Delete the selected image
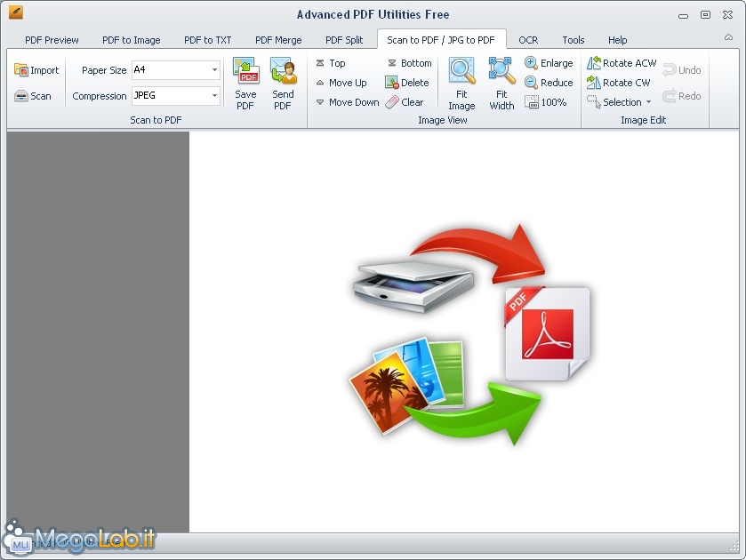 [x=407, y=83]
